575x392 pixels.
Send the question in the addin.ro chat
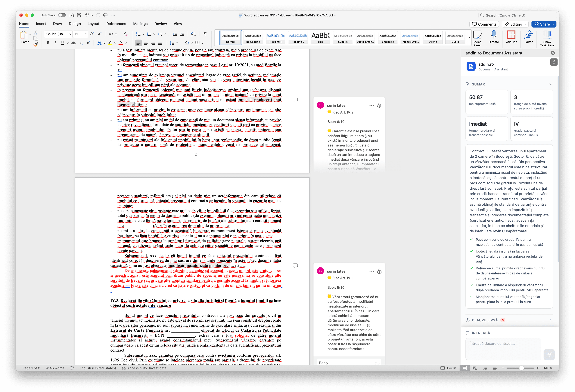click(549, 354)
